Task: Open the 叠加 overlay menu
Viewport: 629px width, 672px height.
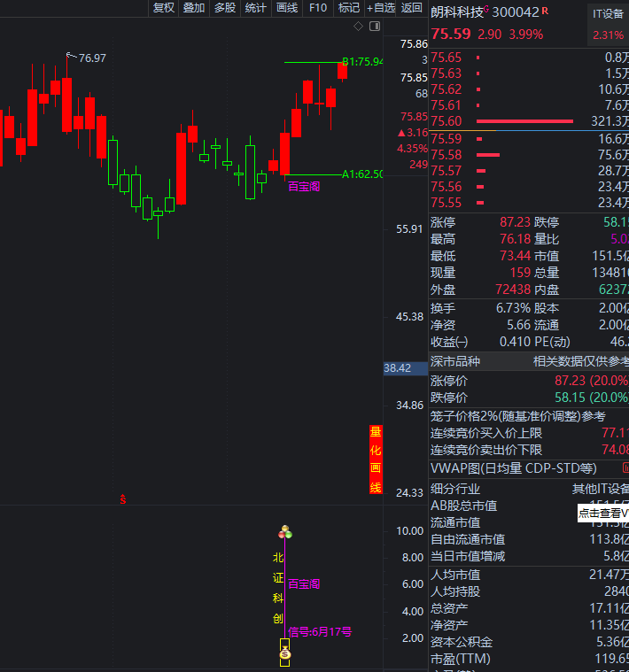Action: 194,8
